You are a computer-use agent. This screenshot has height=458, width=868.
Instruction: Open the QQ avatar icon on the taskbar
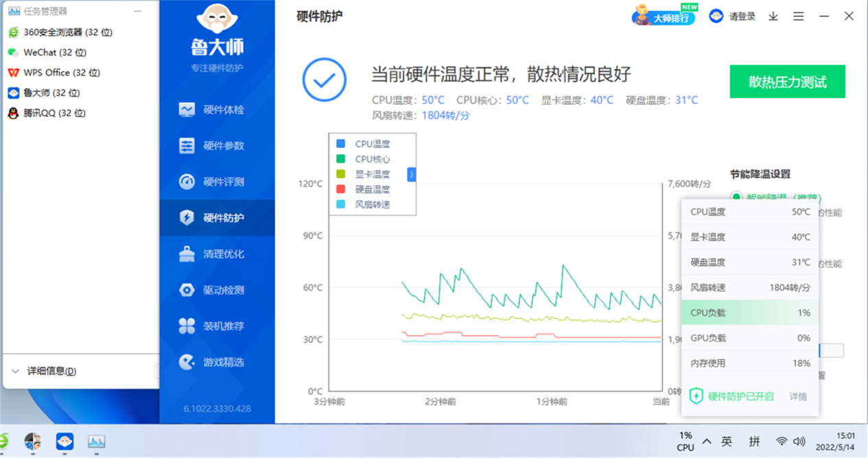[32, 442]
